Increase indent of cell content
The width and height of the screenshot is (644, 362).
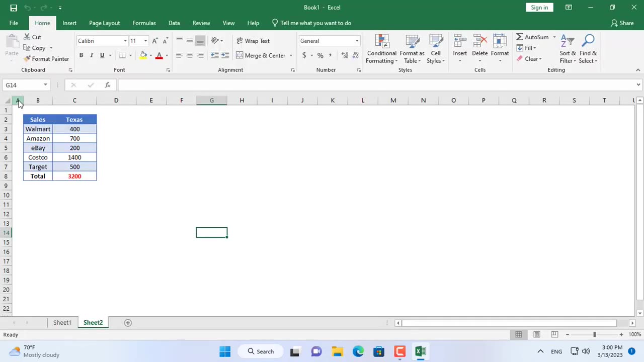click(225, 55)
